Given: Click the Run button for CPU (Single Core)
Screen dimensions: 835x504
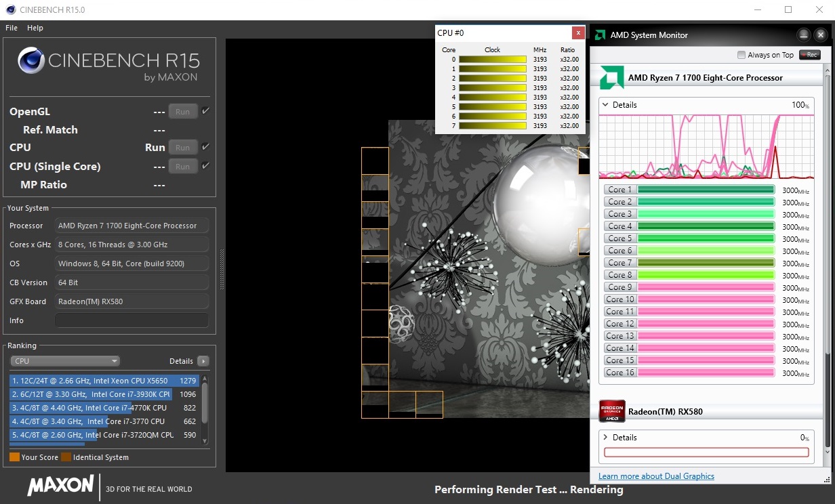Looking at the screenshot, I should [183, 166].
